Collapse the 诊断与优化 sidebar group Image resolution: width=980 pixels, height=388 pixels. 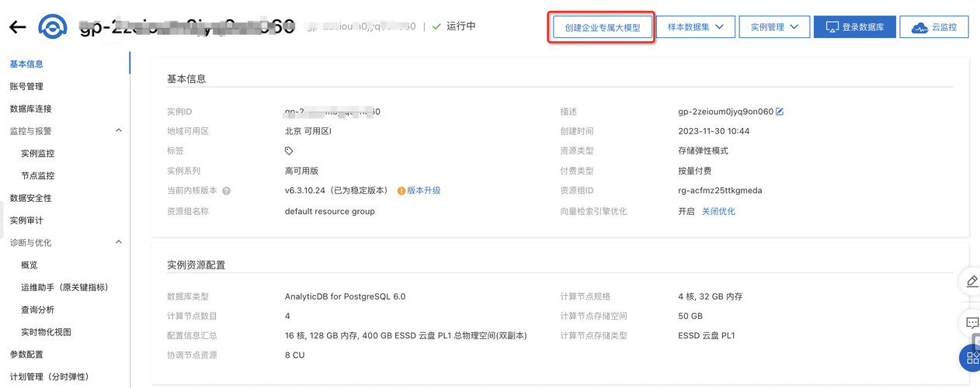pos(119,243)
